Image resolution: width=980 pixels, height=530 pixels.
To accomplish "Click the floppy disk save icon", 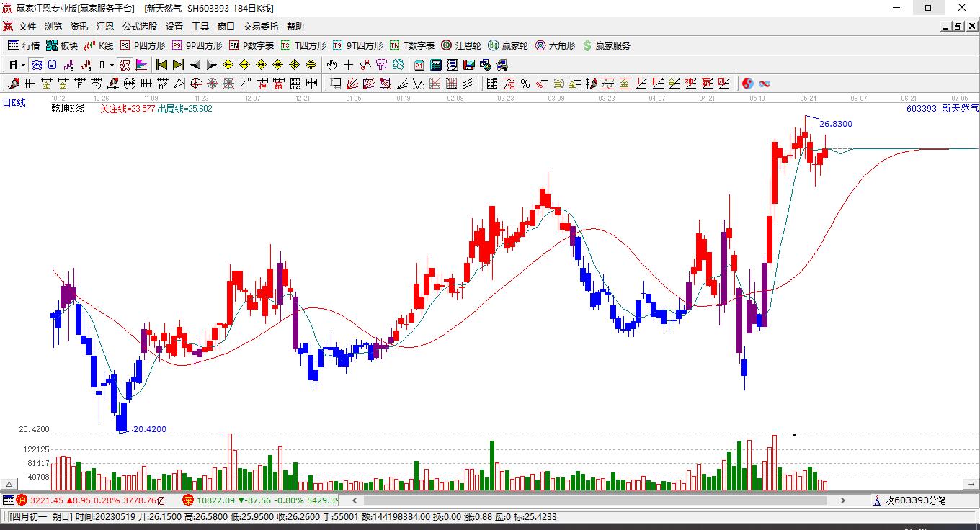I will coord(469,65).
